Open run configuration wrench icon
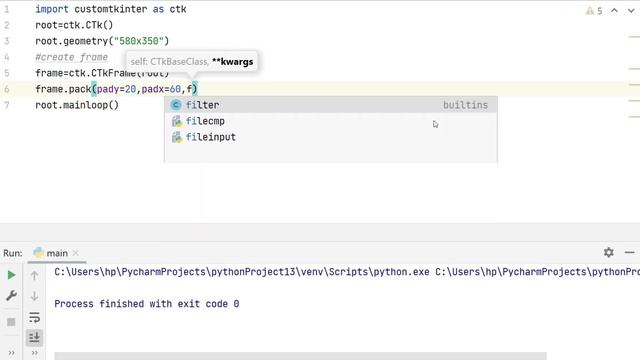 [11, 295]
